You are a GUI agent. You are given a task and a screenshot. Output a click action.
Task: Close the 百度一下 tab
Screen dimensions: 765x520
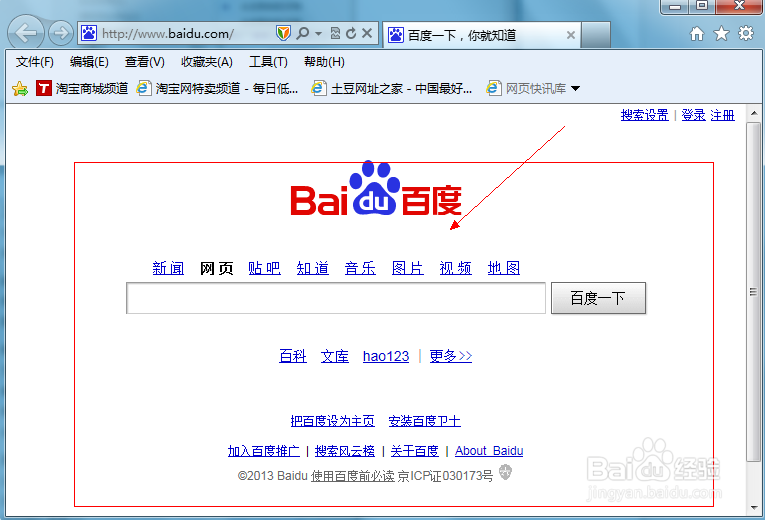click(570, 35)
